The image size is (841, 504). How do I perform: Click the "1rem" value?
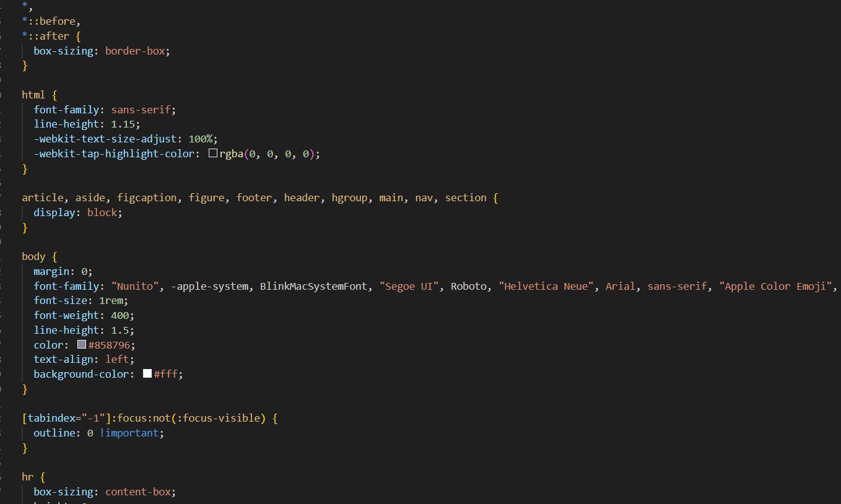(111, 300)
